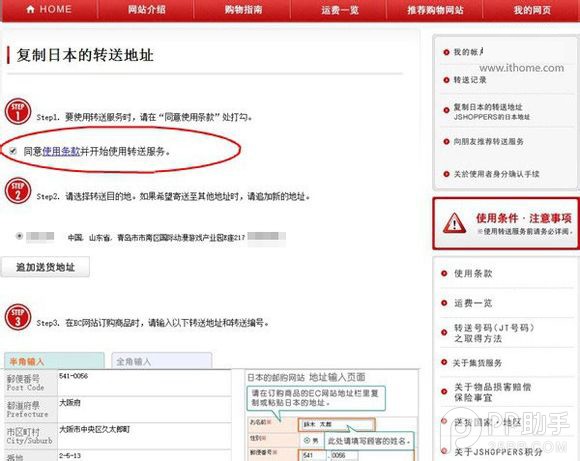
Task: Click the red bullet beside 运费一览 sidebar link
Action: pyautogui.click(x=444, y=303)
